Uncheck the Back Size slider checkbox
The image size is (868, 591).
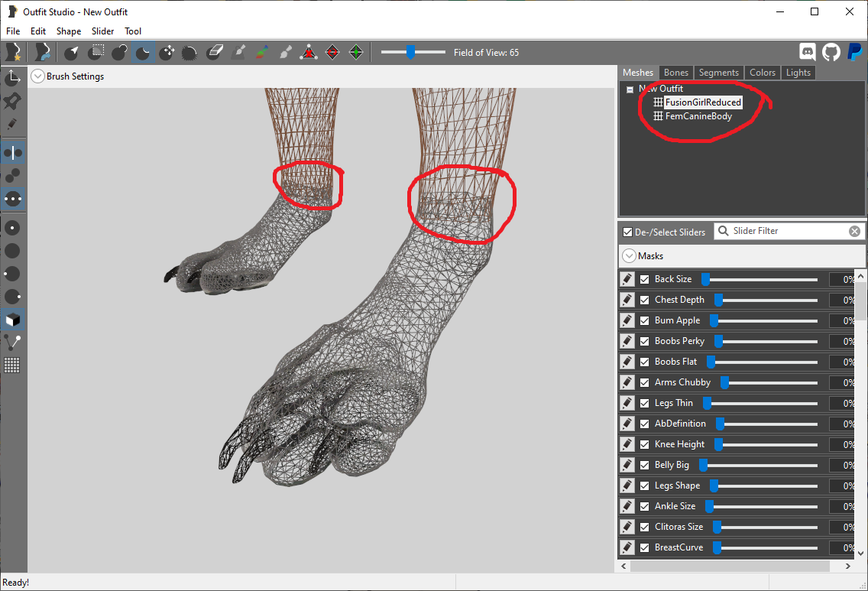click(644, 279)
